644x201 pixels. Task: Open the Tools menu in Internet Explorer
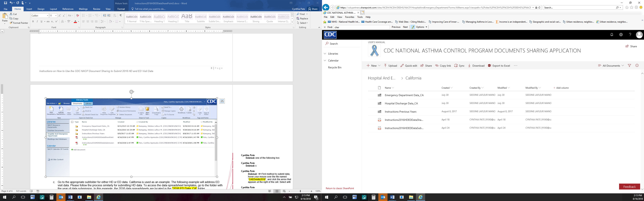(x=360, y=17)
